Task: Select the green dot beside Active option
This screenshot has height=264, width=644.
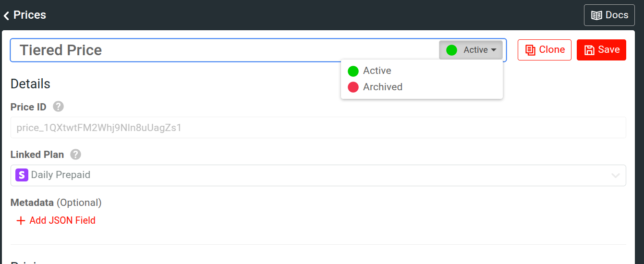Action: coord(353,71)
